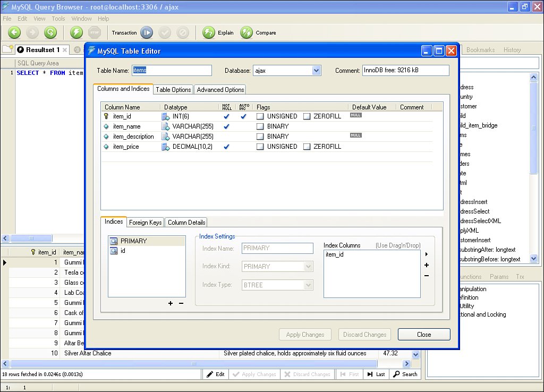Remove index with the minus icon below list
Image resolution: width=544 pixels, height=392 pixels.
click(x=181, y=303)
